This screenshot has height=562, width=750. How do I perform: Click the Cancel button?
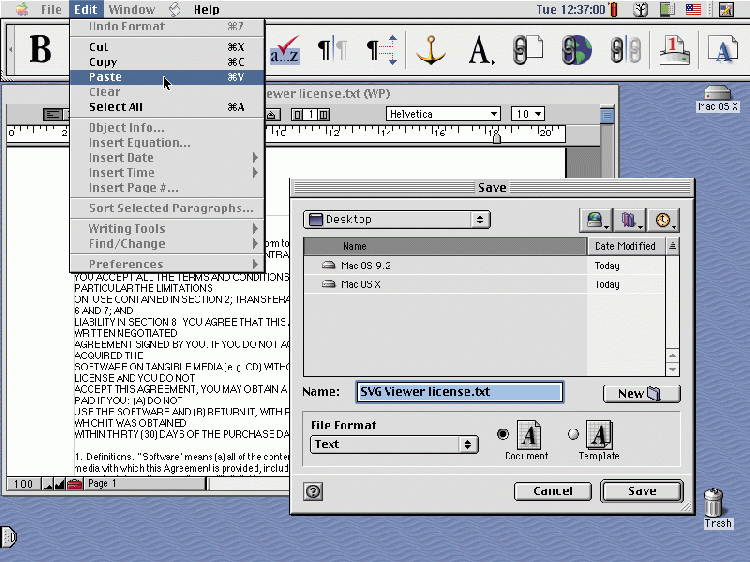[553, 491]
